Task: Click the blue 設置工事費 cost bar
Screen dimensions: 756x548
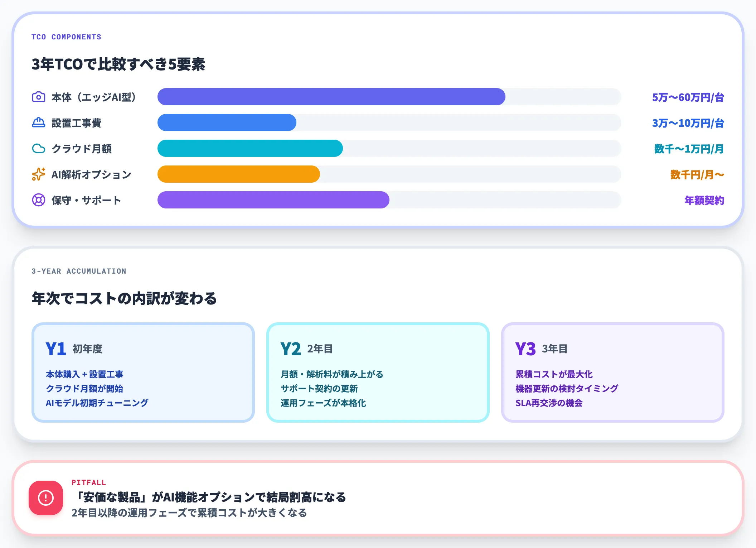Action: tap(227, 122)
